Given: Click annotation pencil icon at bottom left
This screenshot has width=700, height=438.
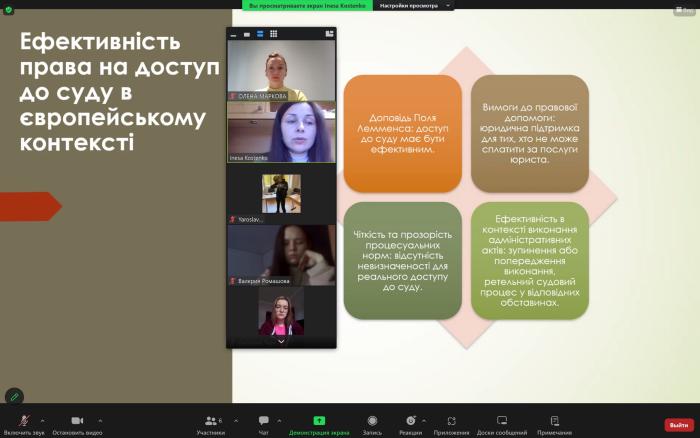Looking at the screenshot, I should [x=14, y=396].
